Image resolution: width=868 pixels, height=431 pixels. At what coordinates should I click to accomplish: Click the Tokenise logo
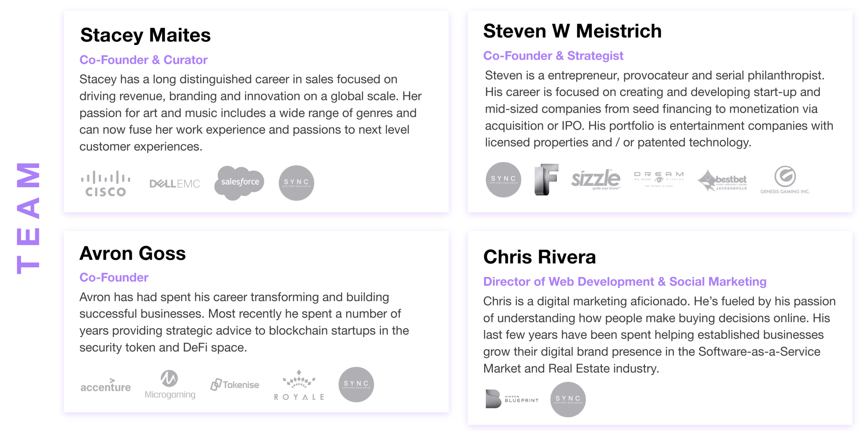[x=235, y=384]
